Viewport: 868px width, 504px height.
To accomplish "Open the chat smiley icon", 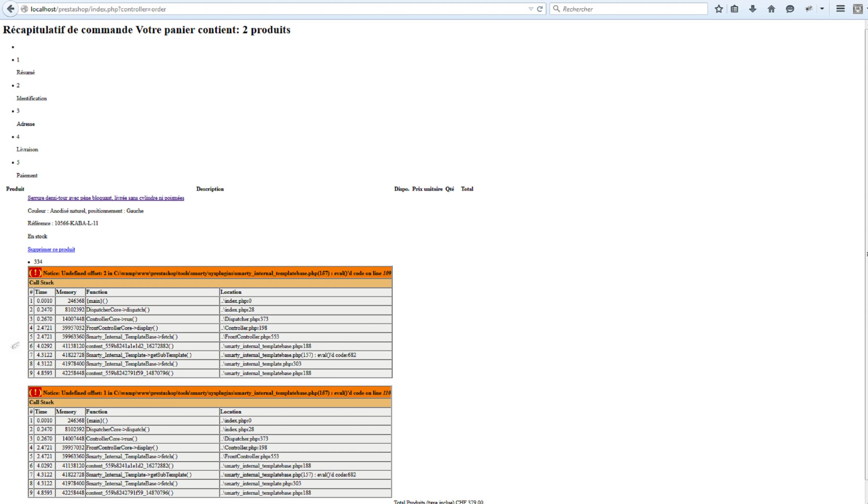I will point(790,9).
